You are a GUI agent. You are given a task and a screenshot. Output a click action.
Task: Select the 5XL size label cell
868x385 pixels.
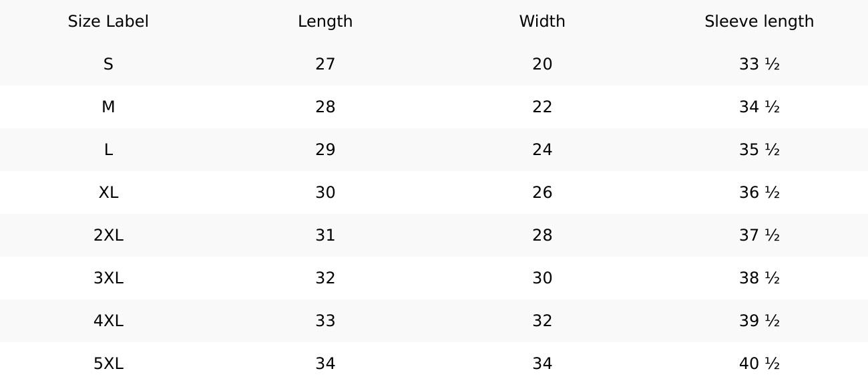click(108, 364)
